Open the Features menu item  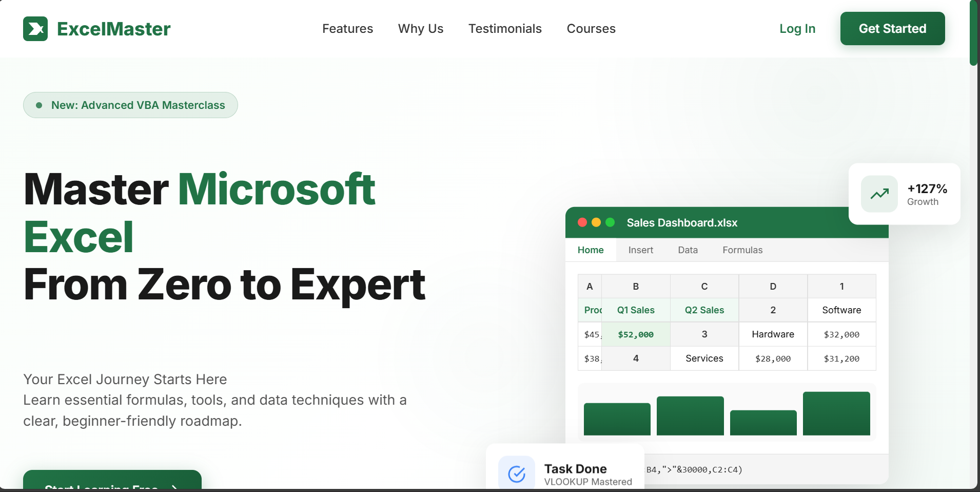click(347, 29)
